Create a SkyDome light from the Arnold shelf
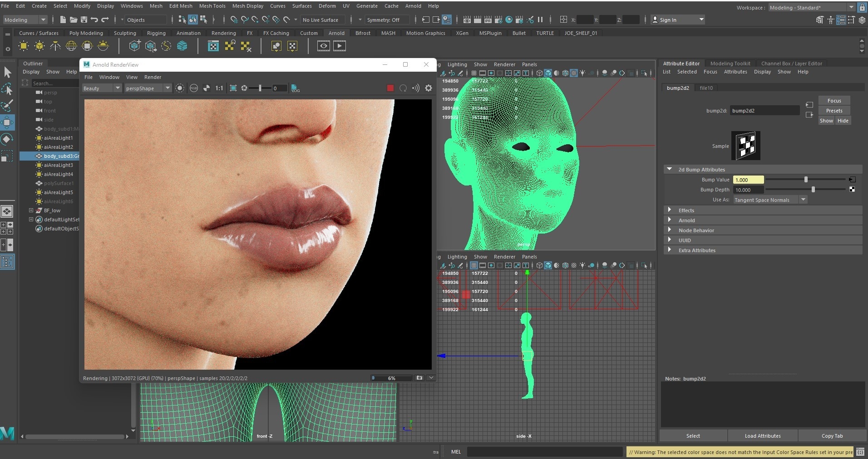This screenshot has height=459, width=868. 71,46
